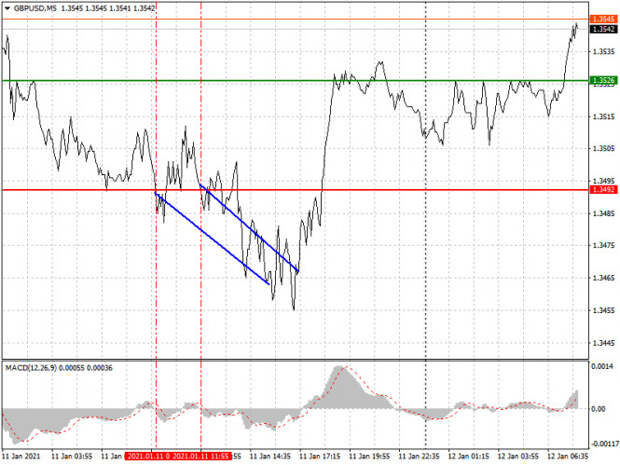Click the triangle arrow beside GBPUSD,M5 title

[x=7, y=7]
